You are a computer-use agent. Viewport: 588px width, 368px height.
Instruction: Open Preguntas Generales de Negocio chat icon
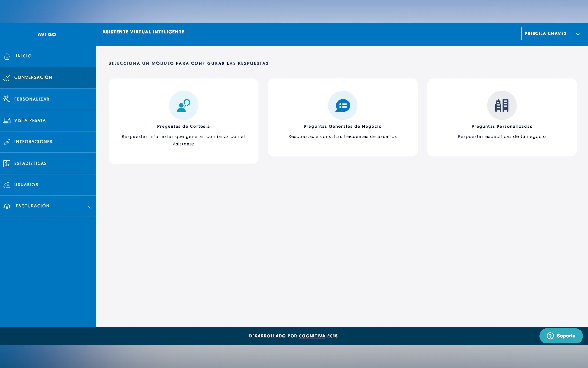pos(342,105)
